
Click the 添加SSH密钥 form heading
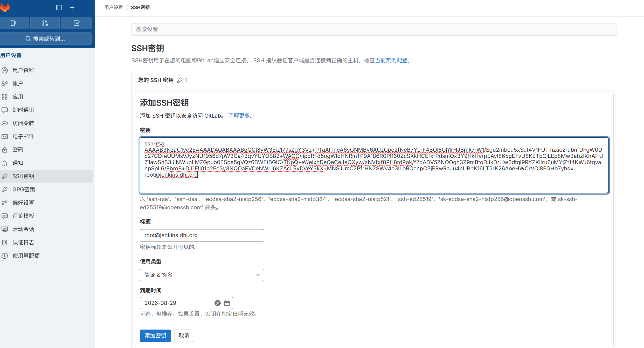pos(164,103)
